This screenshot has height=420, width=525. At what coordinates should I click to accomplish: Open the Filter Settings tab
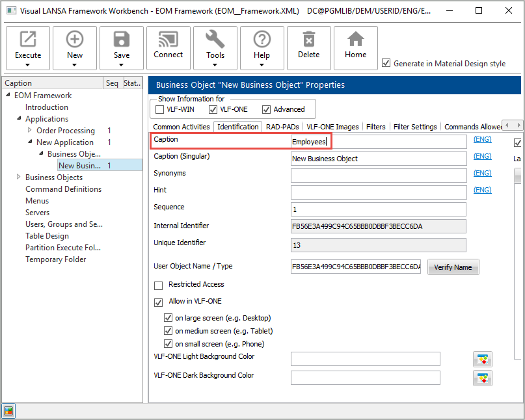[x=415, y=127]
